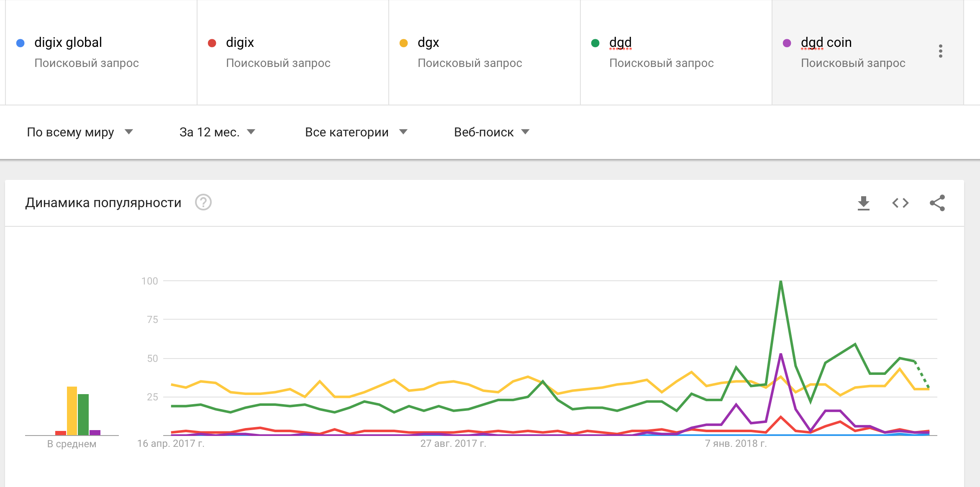
Task: Share the popularity dynamics chart
Action: click(937, 203)
